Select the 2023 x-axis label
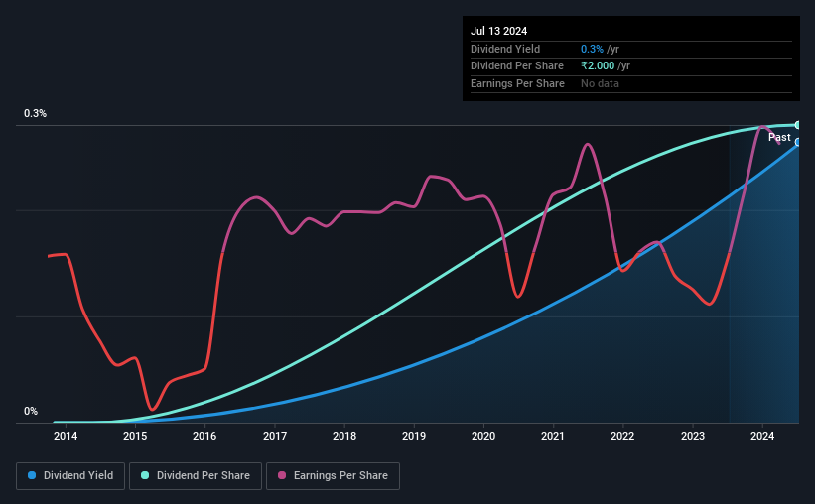Viewport: 815px width, 504px height. point(692,436)
